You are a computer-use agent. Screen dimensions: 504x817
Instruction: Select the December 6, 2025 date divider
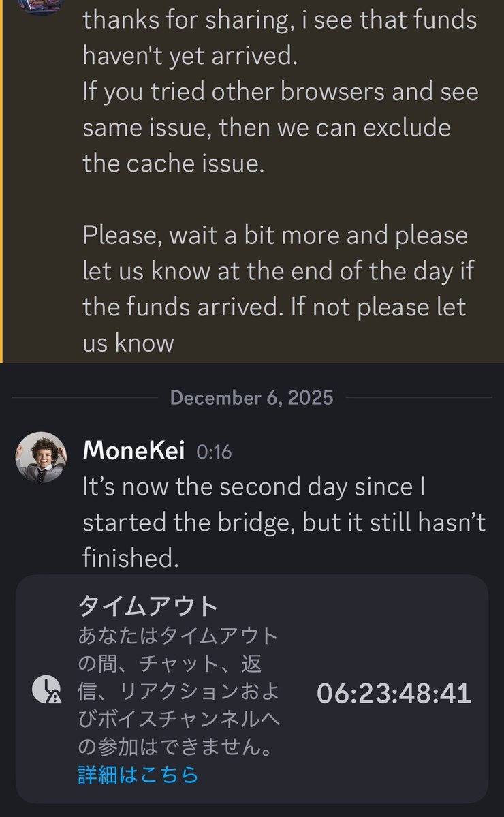coord(251,397)
